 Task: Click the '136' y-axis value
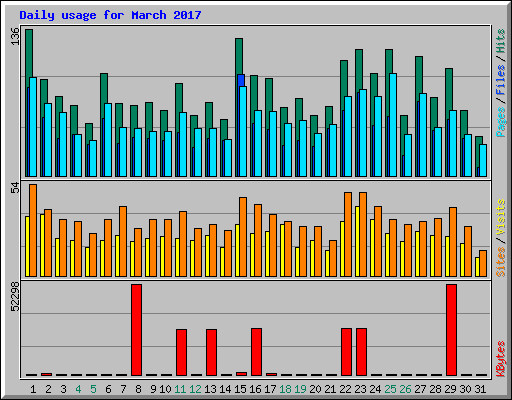[x=15, y=37]
